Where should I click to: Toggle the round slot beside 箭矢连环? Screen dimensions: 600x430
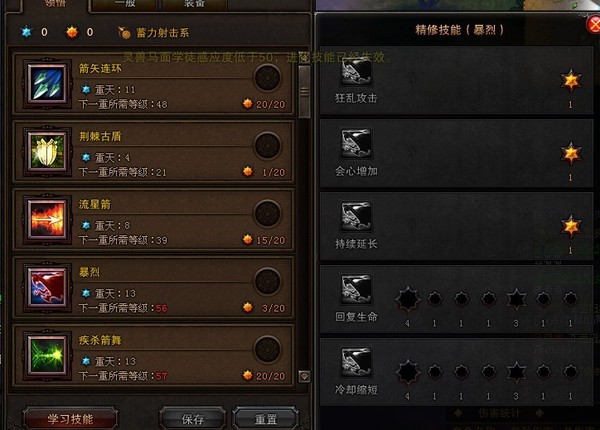(x=267, y=78)
